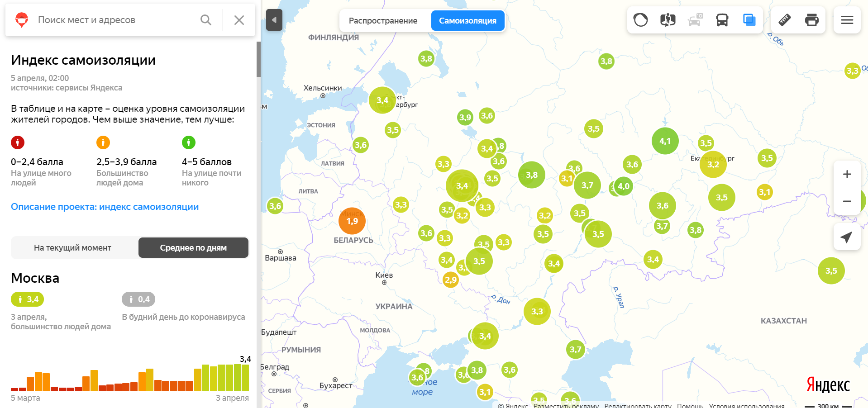Screen dimensions: 868x408
Task: Open link "Описание проекта: индекс самоизоляции"
Action: click(x=105, y=207)
